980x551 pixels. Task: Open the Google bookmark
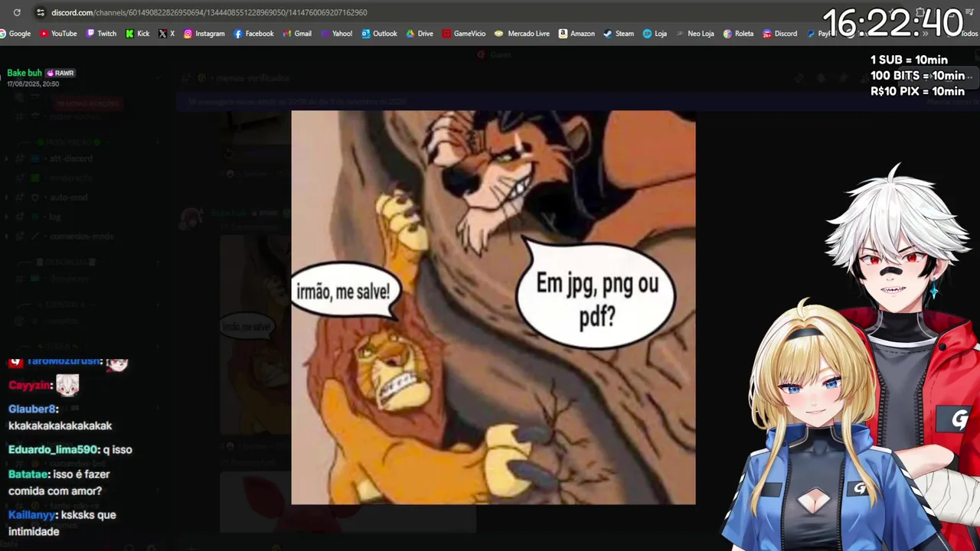pos(15,34)
